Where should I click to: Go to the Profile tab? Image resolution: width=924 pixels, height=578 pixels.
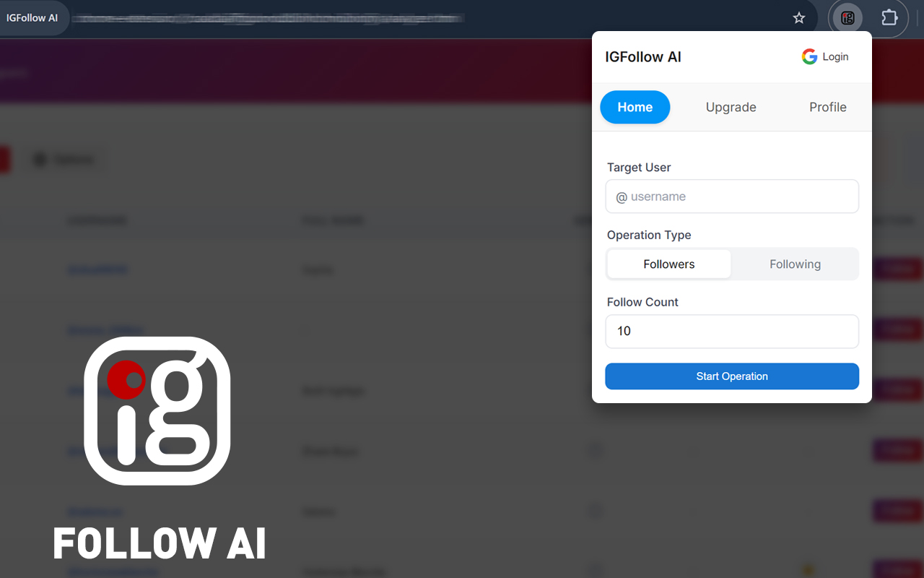tap(828, 107)
